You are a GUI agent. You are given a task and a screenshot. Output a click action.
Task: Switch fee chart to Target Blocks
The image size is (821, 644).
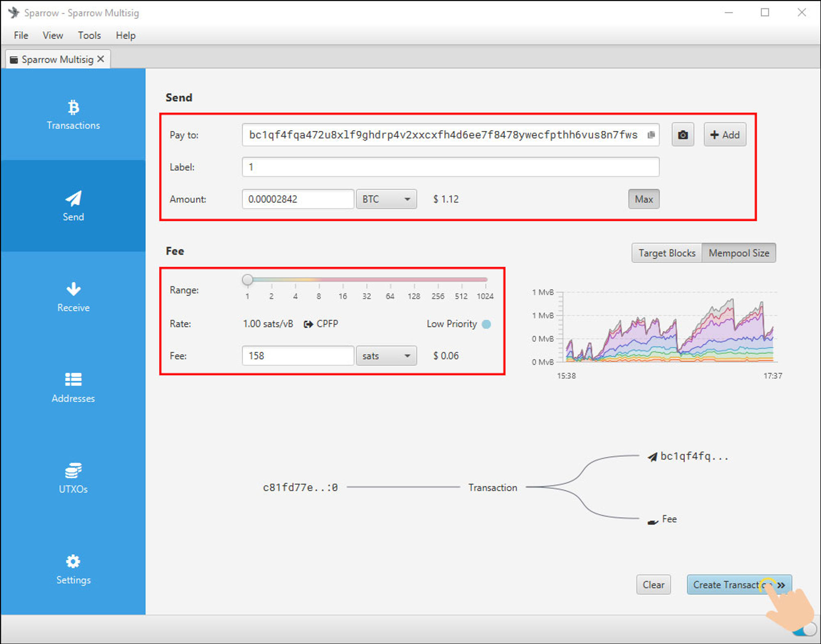[667, 253]
